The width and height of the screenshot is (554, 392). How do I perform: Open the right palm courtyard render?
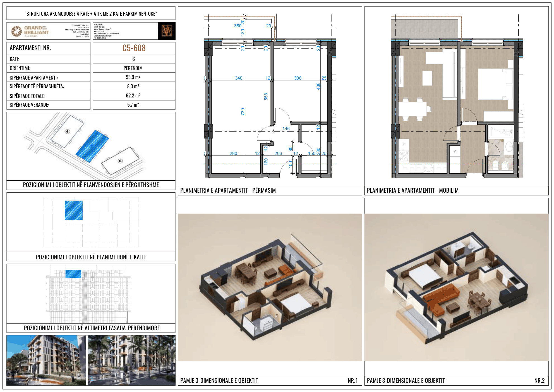point(132,360)
